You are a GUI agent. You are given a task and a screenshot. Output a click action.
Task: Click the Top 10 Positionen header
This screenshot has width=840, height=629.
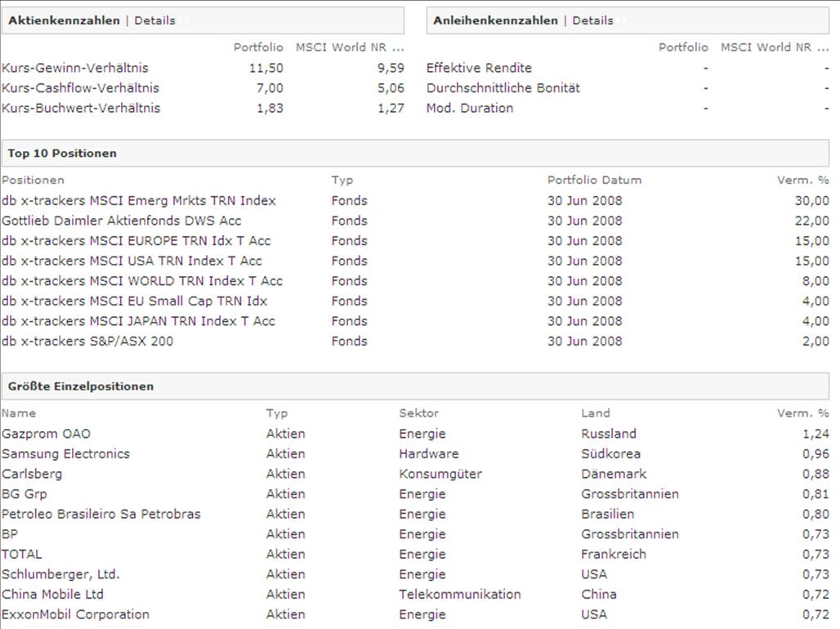coord(62,154)
